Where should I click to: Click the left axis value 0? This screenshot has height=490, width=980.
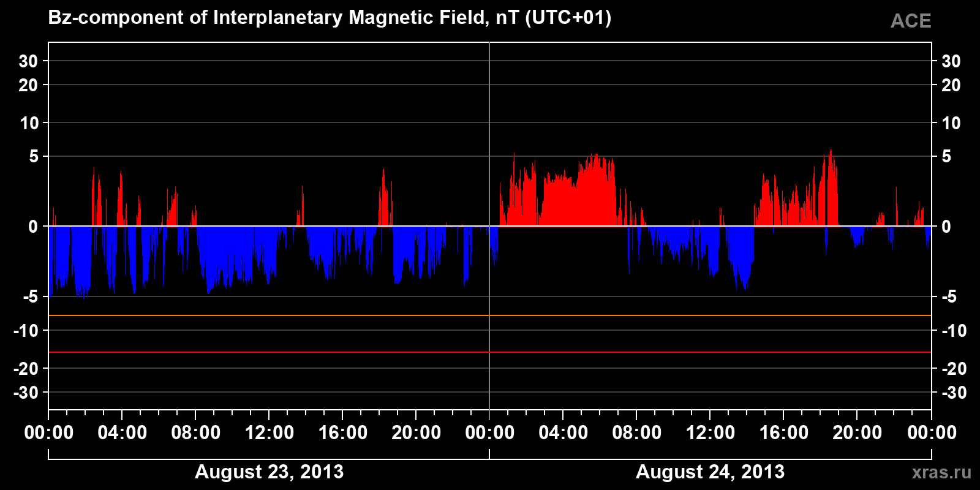[x=33, y=227]
